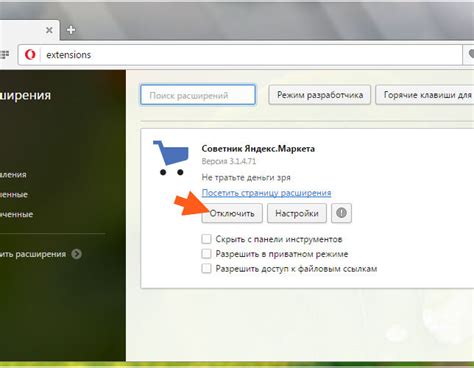Click the arrow icon beside add extensions
The width and height of the screenshot is (474, 368).
(77, 254)
